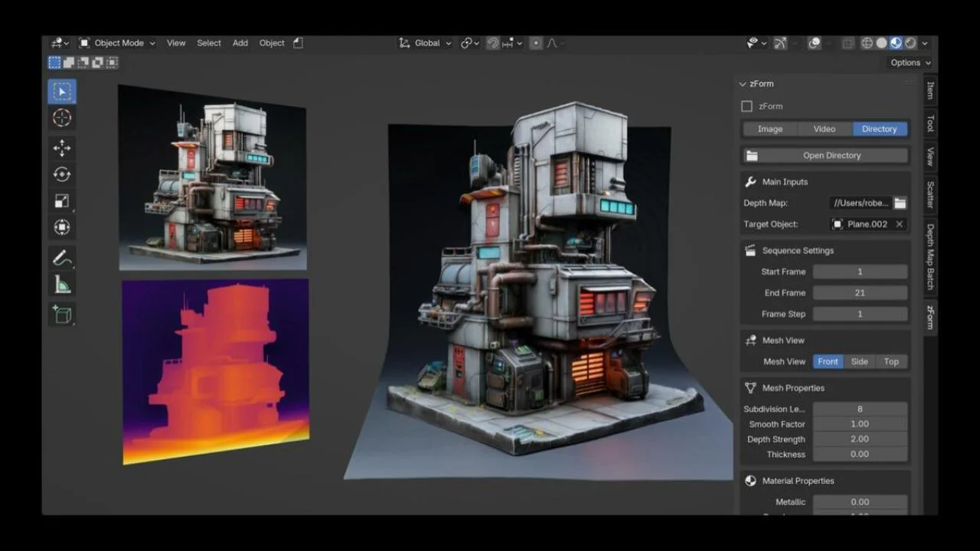Select the Annotate tool
This screenshot has height=551, width=980.
click(62, 259)
